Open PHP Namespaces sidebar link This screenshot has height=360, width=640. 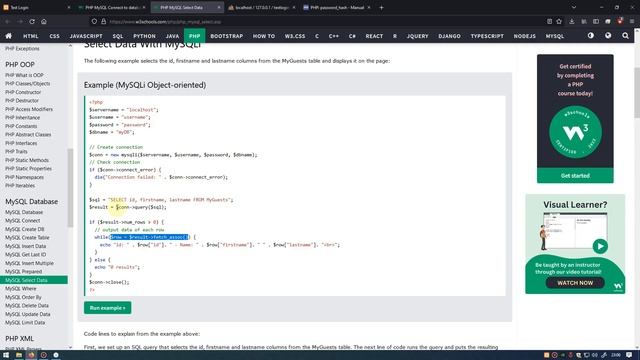24,177
